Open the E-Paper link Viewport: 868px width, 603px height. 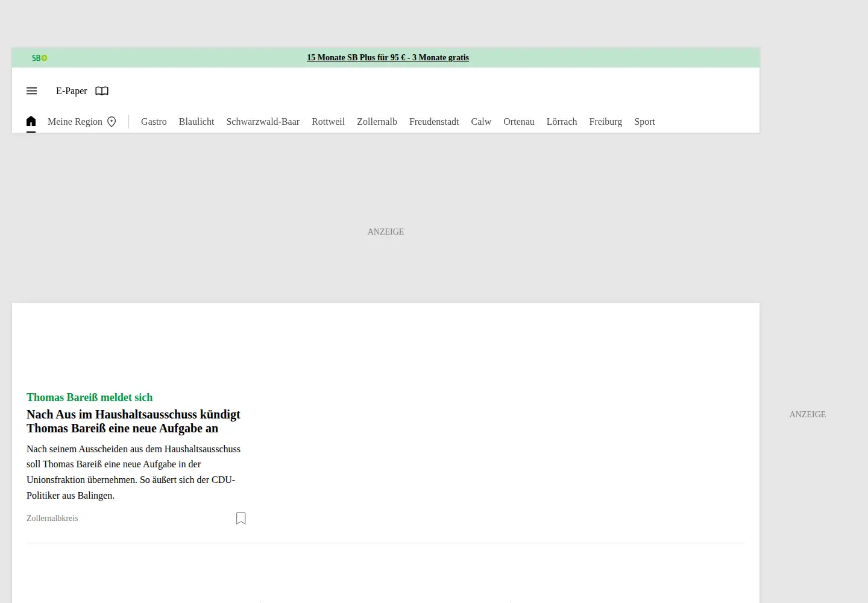click(x=72, y=91)
